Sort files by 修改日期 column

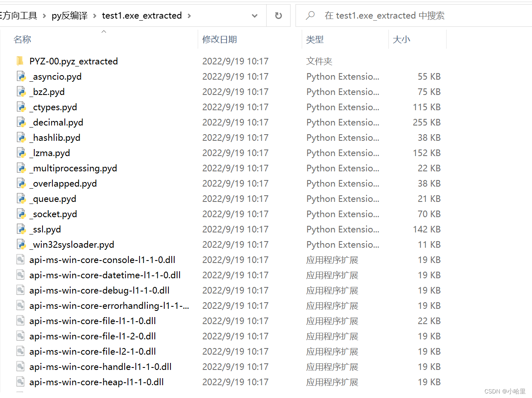[x=220, y=39]
